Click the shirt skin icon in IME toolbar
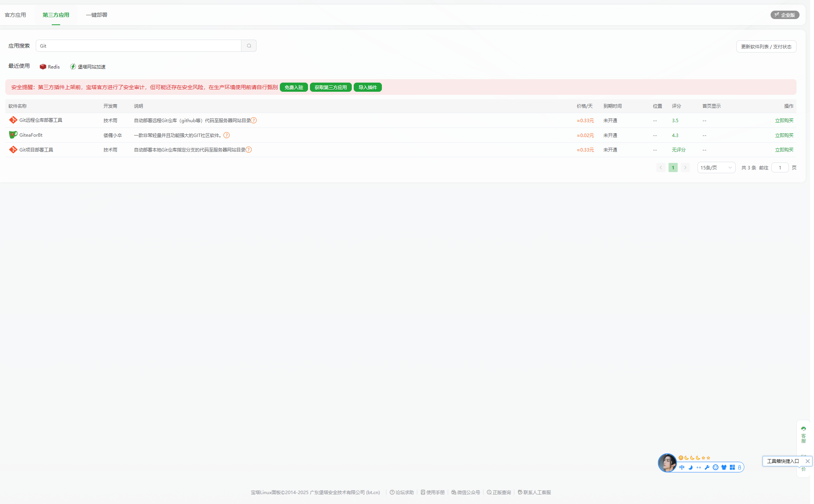Viewport: 814px width, 504px height. tap(724, 467)
